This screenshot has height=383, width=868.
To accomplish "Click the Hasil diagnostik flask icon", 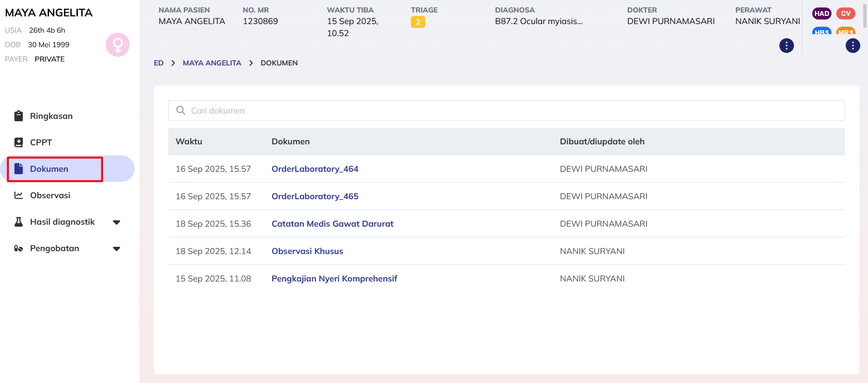I will point(19,222).
